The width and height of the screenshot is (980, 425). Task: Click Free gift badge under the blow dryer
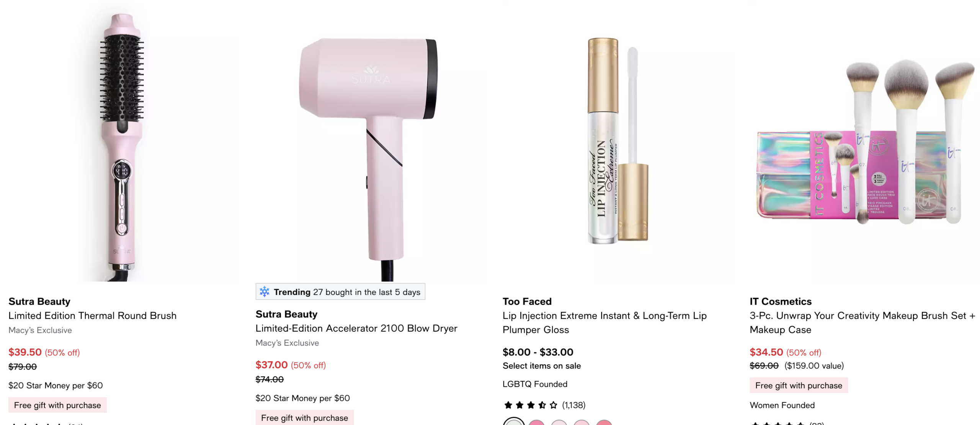304,418
